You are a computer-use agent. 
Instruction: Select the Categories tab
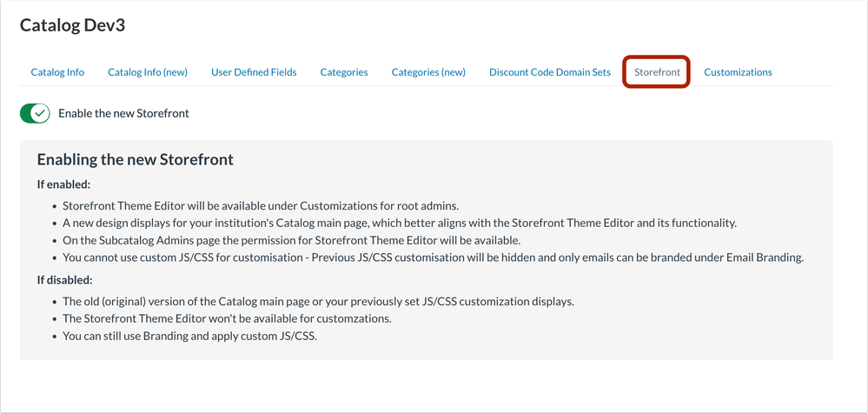pyautogui.click(x=344, y=72)
